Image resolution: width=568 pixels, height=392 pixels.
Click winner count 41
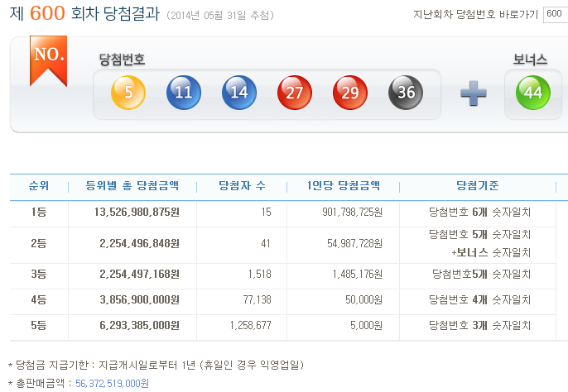click(266, 244)
